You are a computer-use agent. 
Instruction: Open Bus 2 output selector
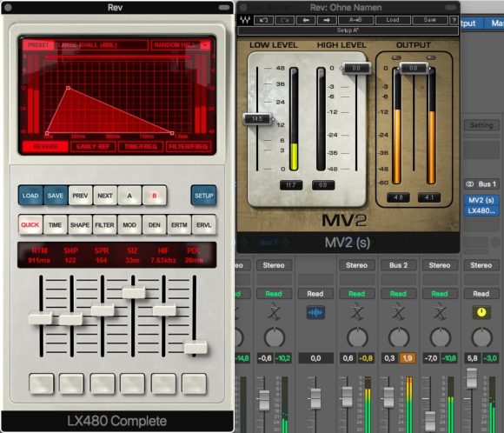398,265
